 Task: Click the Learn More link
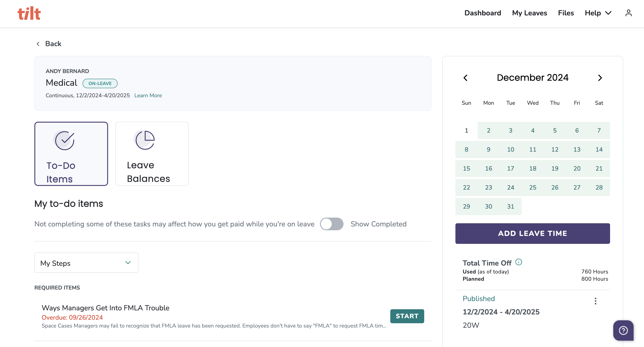[148, 95]
